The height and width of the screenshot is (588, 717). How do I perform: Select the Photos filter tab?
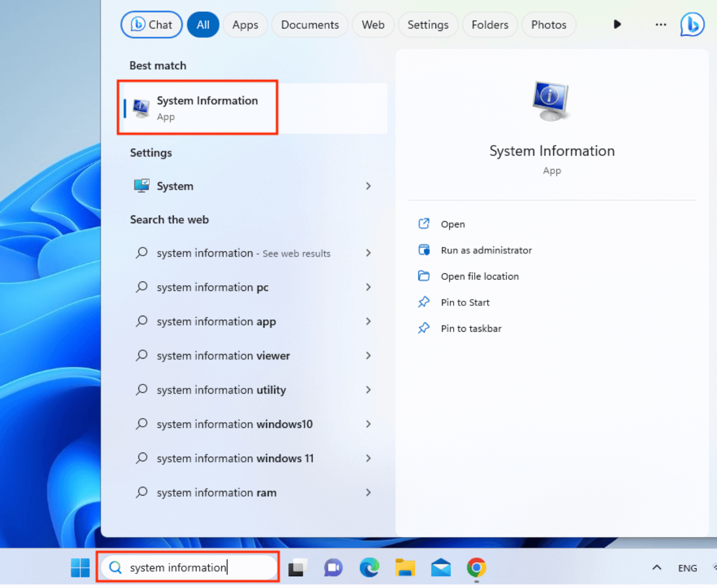(549, 24)
